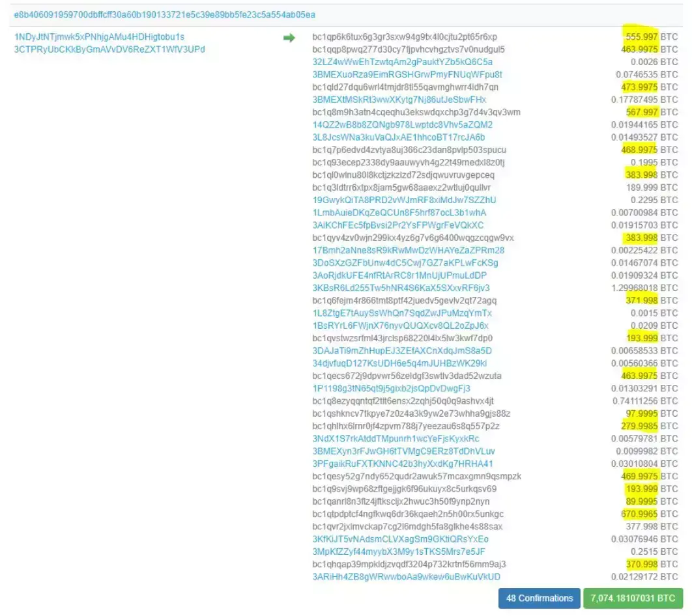Select address bc1q3ldtrr6xtpx8jam5gw68aaexz2wtluj0qullvr
The width and height of the screenshot is (692, 616).
coord(401,187)
